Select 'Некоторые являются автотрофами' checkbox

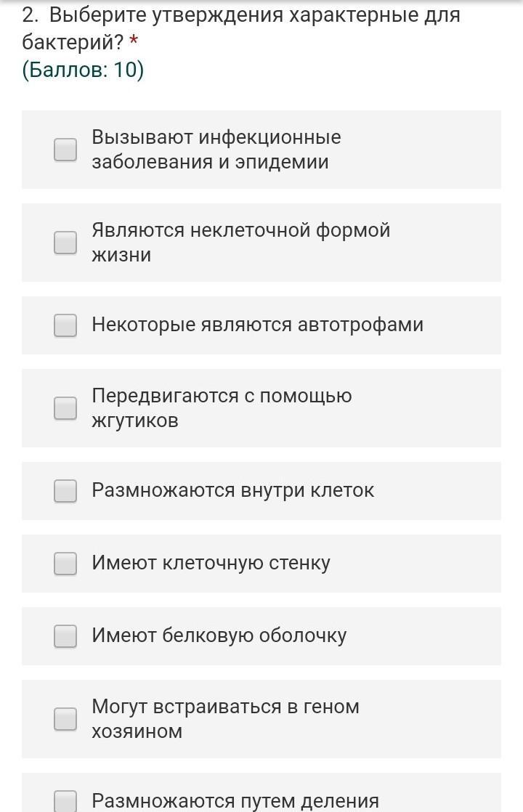coord(65,325)
